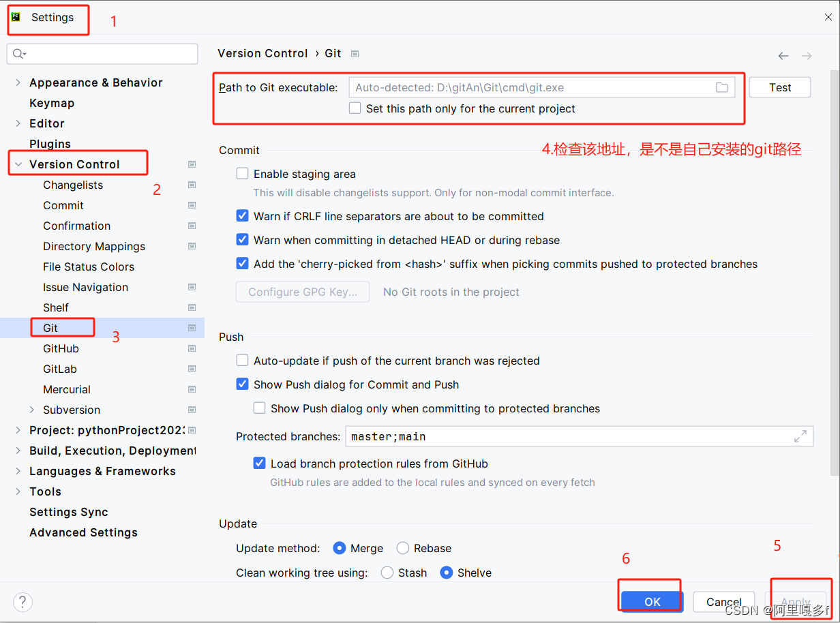Click the settings search field
This screenshot has height=623, width=840.
click(102, 54)
